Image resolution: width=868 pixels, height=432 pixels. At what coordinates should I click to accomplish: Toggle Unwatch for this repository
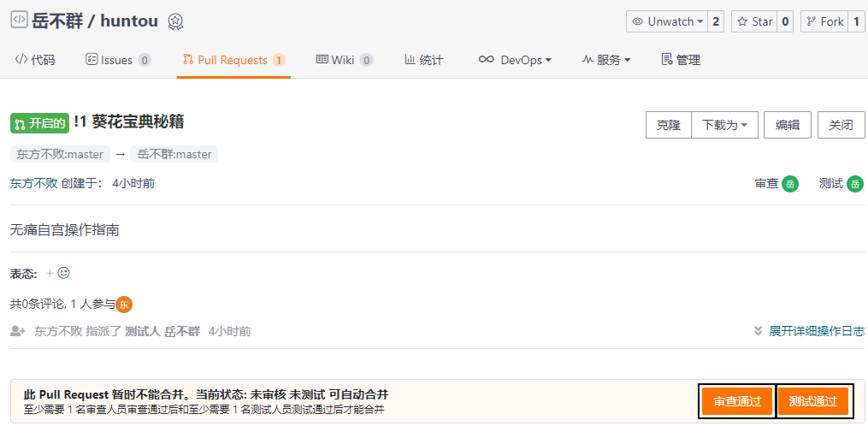(x=666, y=21)
